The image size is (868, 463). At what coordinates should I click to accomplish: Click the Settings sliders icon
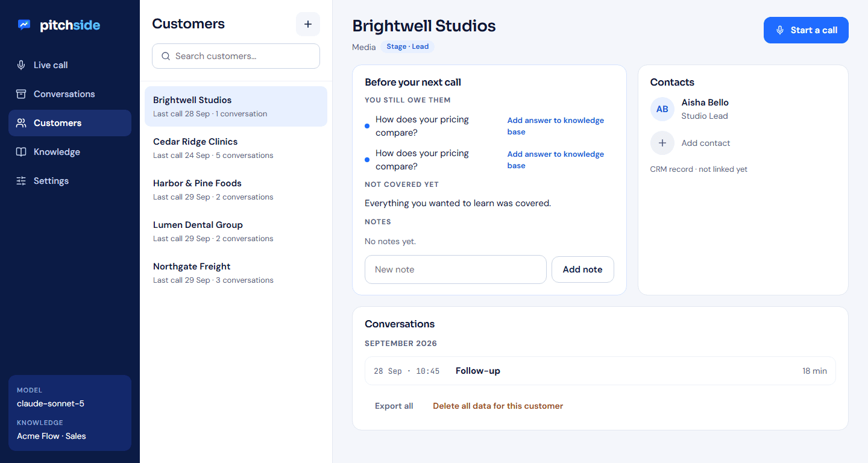21,181
